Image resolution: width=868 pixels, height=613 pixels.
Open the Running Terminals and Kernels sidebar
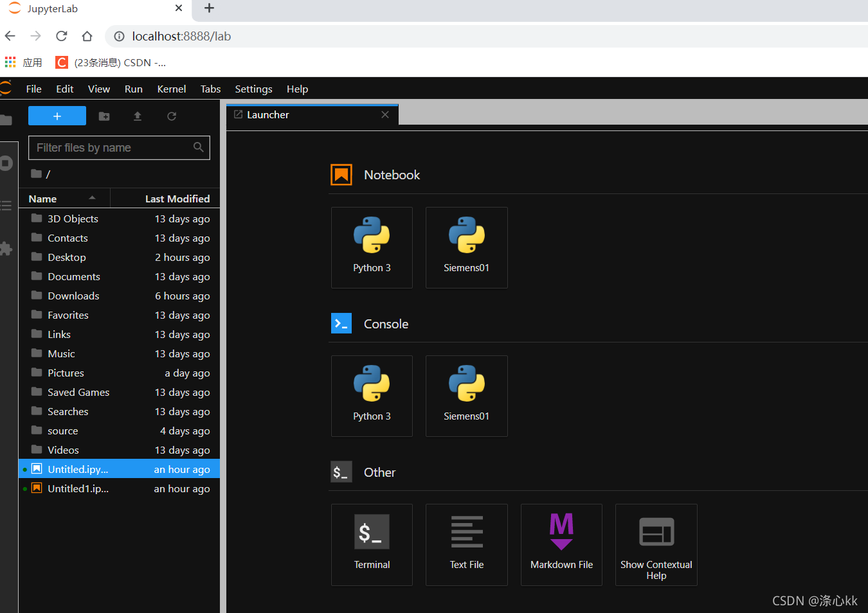[6, 163]
